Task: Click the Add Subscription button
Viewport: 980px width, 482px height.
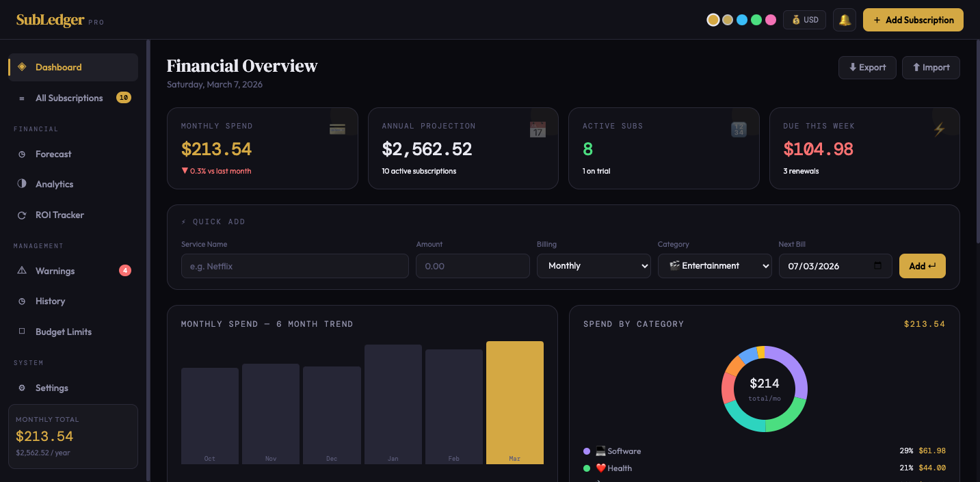Action: click(913, 20)
